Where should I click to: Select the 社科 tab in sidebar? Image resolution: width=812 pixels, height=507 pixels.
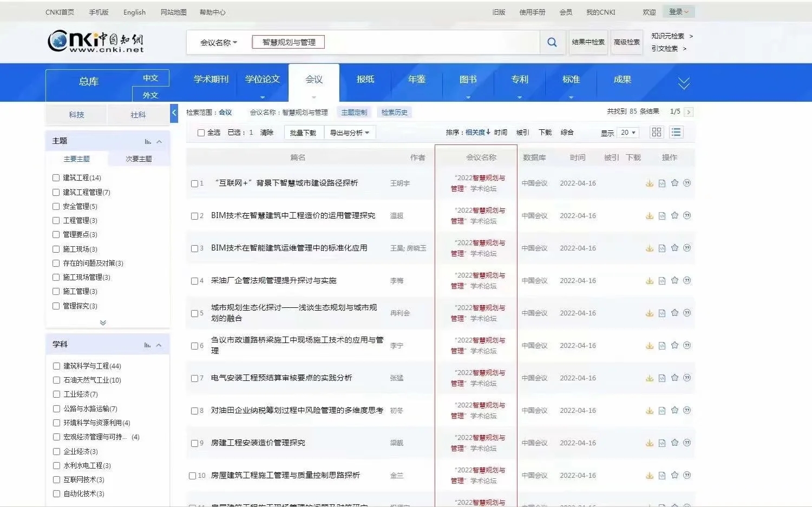(x=138, y=115)
